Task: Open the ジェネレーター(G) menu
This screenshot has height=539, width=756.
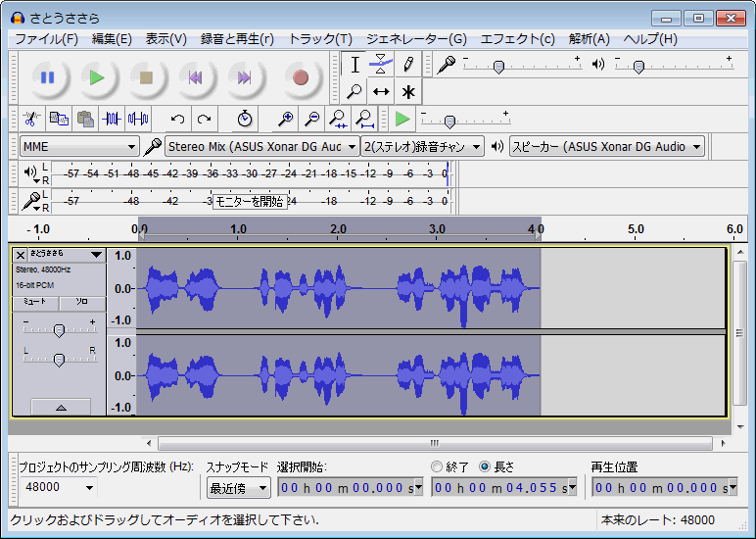Action: 416,39
